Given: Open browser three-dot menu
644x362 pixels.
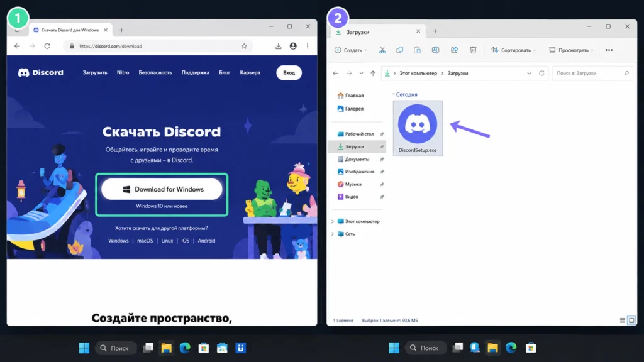Looking at the screenshot, I should coord(307,46).
